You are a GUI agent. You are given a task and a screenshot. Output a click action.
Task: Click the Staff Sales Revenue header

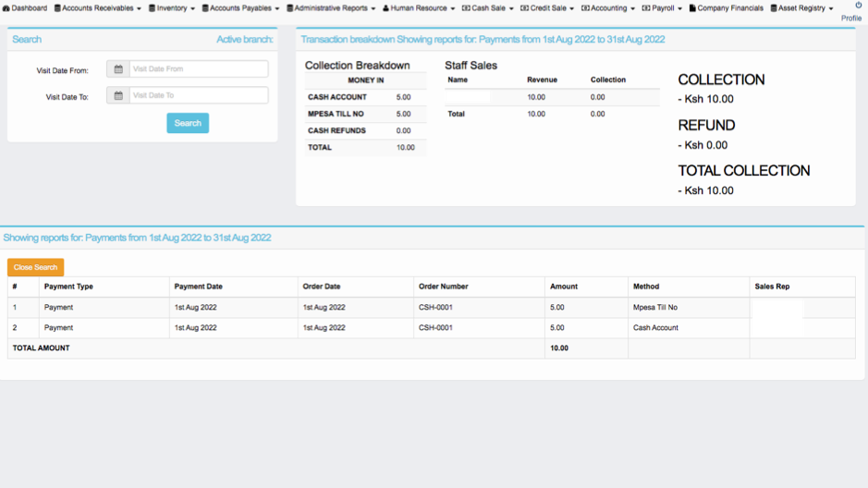tap(542, 79)
